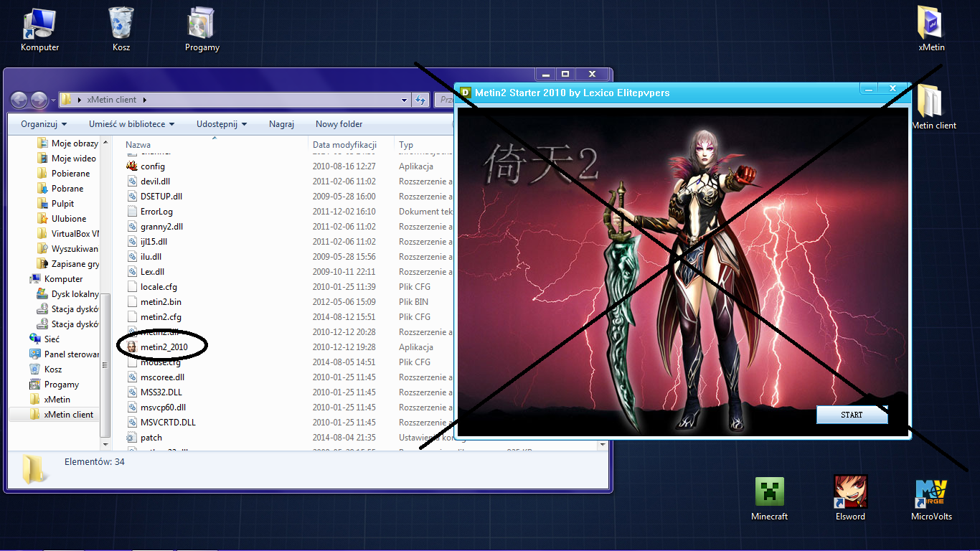
Task: Select the msvcp60.dll file name
Action: coord(163,408)
